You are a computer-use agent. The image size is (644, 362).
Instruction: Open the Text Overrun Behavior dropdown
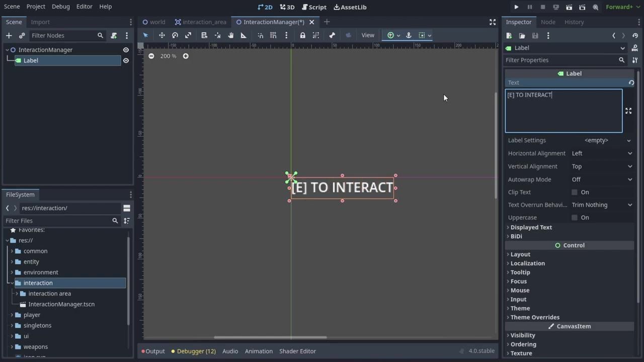602,205
